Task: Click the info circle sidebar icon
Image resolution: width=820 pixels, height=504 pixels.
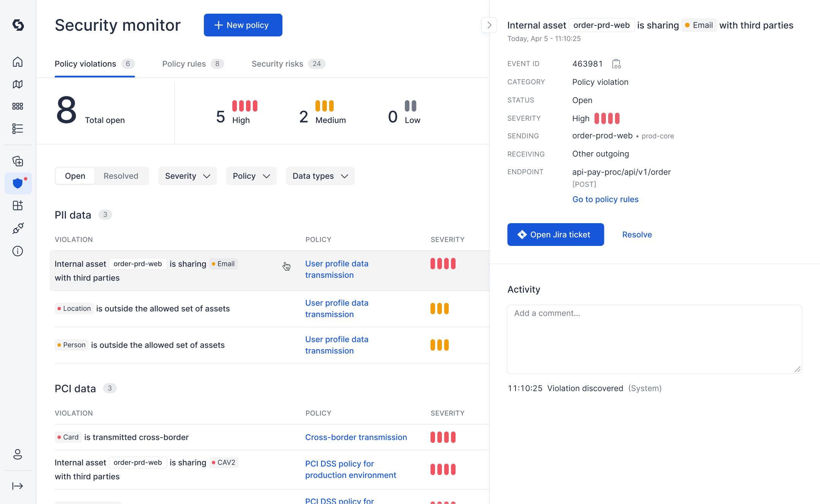Action: pos(18,251)
